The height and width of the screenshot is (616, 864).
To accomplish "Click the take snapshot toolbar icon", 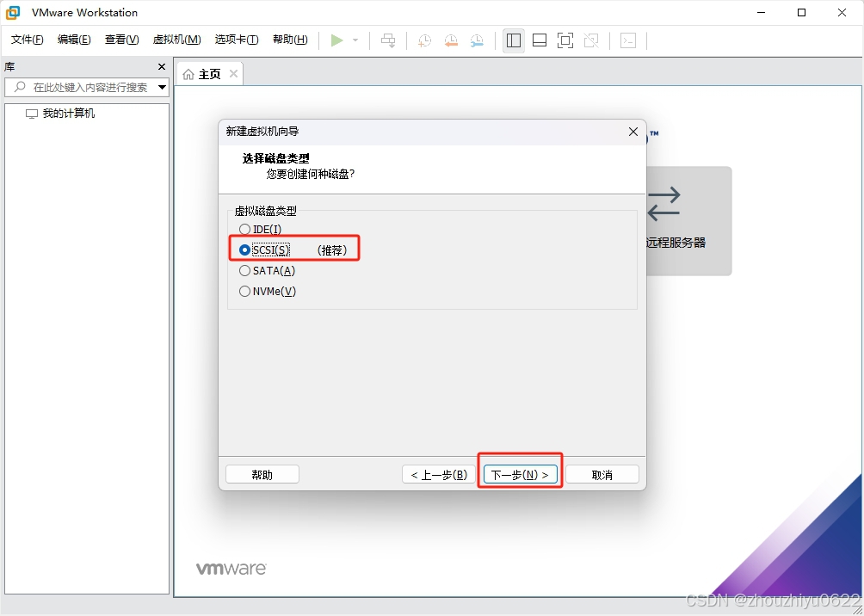I will pos(424,40).
